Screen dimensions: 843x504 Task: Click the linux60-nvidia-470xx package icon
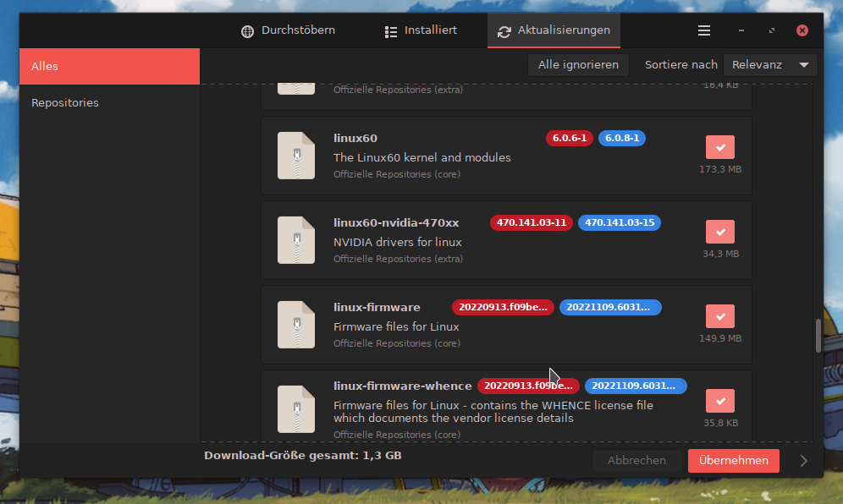pyautogui.click(x=295, y=239)
